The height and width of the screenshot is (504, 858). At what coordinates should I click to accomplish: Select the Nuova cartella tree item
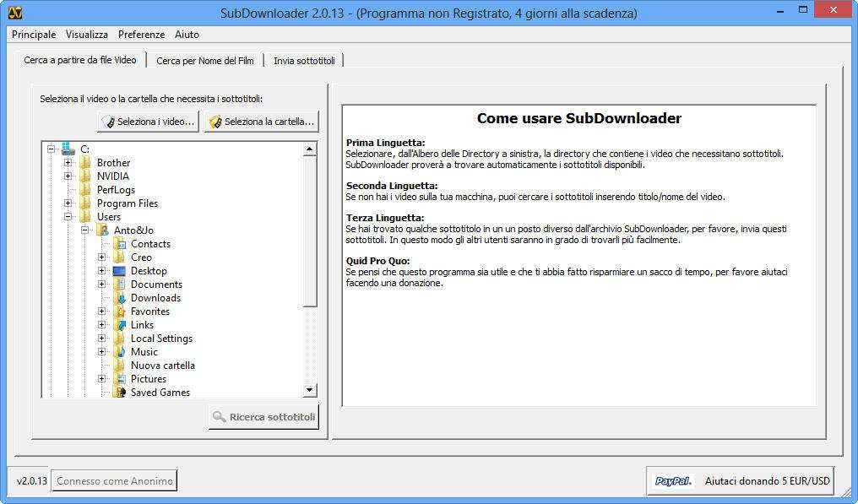click(x=162, y=366)
